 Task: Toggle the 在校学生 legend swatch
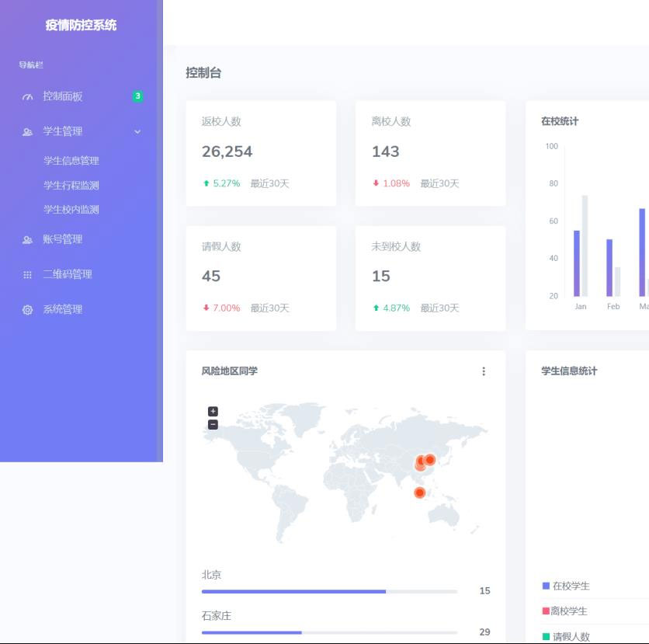tap(546, 586)
